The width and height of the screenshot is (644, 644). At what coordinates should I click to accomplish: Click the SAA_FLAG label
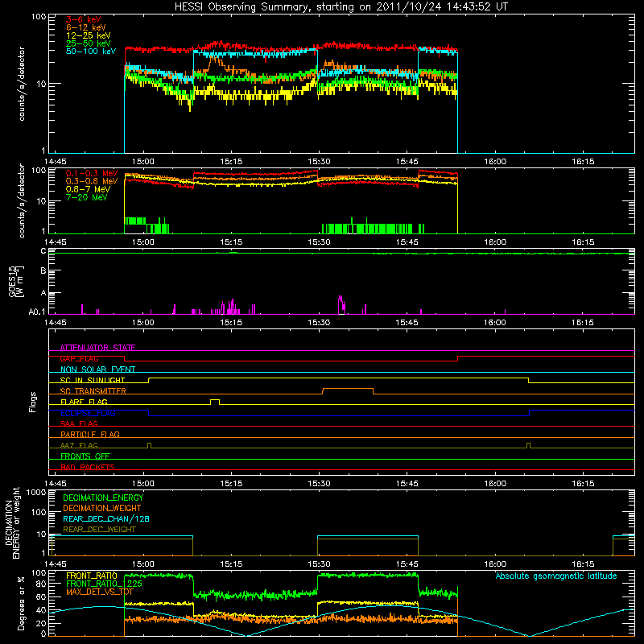coord(79,423)
